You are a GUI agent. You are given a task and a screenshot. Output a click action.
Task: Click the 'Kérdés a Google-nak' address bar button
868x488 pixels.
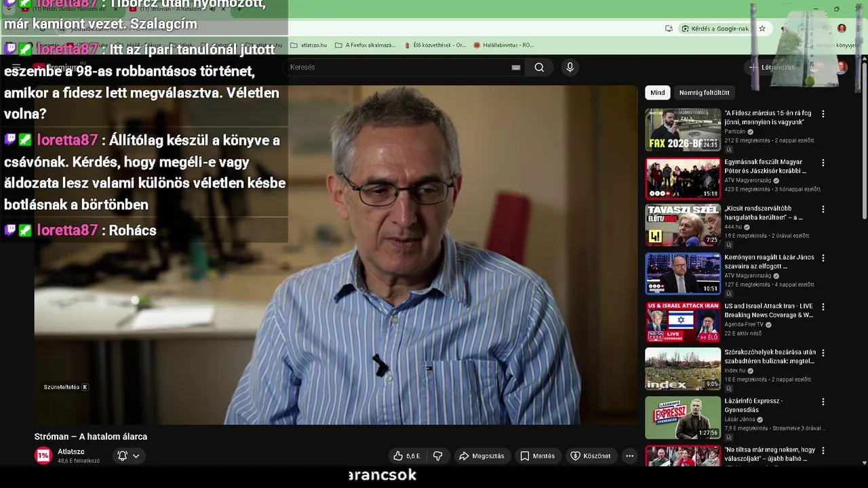[x=715, y=28]
